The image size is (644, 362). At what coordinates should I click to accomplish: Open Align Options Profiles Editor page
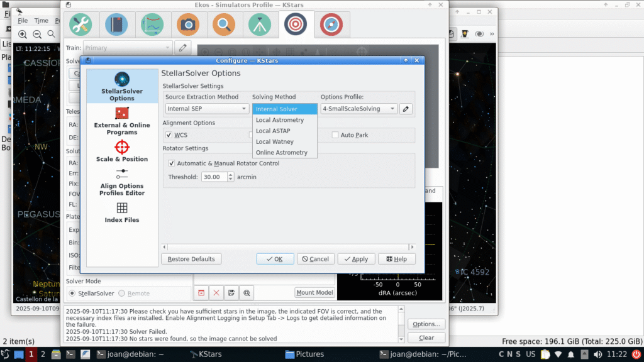(x=122, y=182)
